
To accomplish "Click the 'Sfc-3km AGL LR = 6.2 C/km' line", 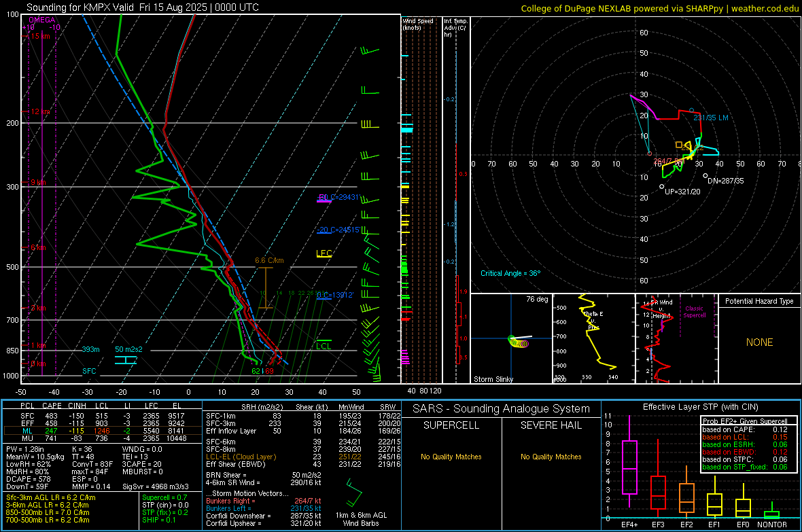I will click(x=51, y=497).
